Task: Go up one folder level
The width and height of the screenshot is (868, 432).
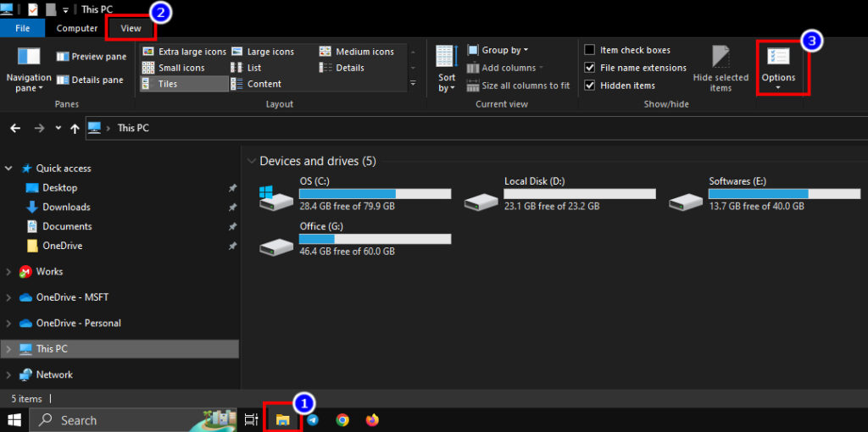Action: click(x=75, y=128)
